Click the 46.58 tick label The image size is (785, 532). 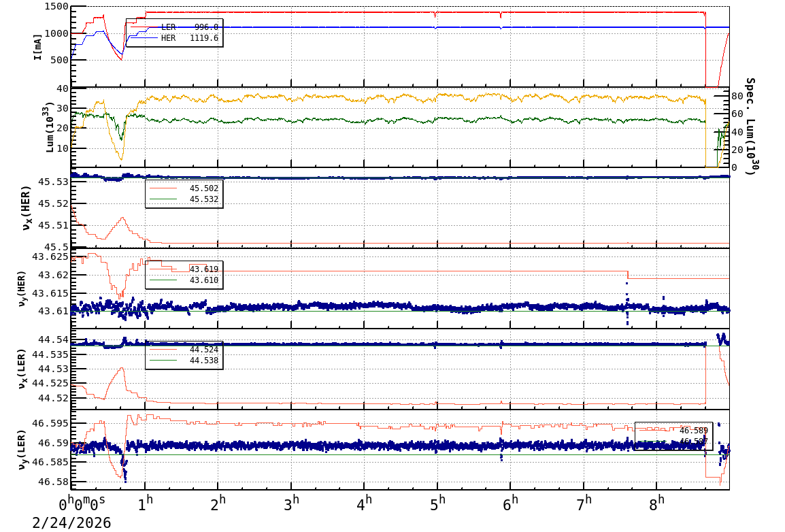coord(54,482)
